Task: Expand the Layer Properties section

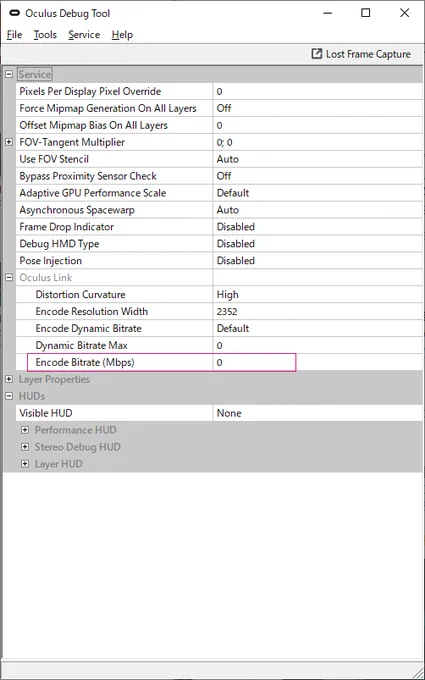Action: 9,379
